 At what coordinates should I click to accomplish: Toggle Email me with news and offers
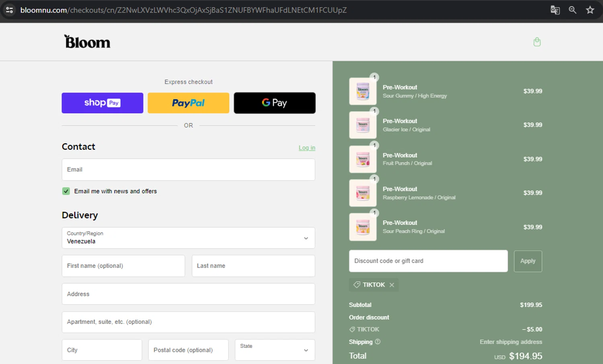[x=66, y=191]
